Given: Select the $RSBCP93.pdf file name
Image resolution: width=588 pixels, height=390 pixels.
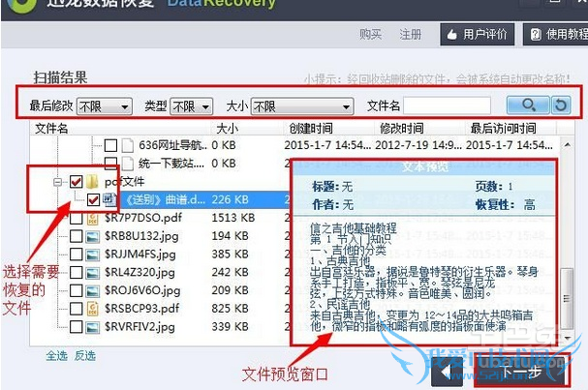Looking at the screenshot, I should point(141,309).
